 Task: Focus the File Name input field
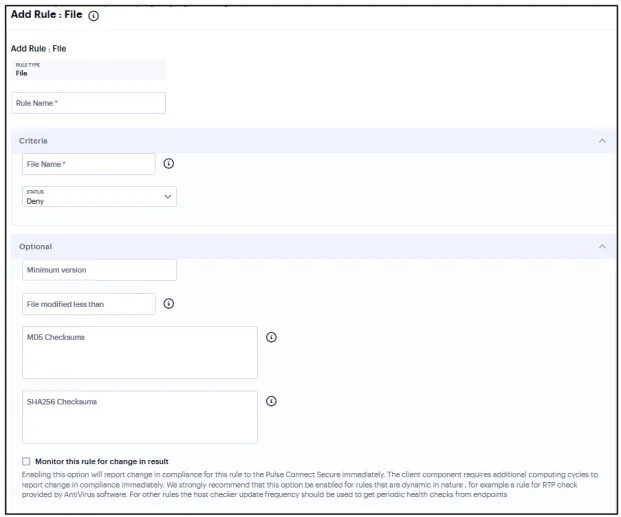(x=89, y=164)
